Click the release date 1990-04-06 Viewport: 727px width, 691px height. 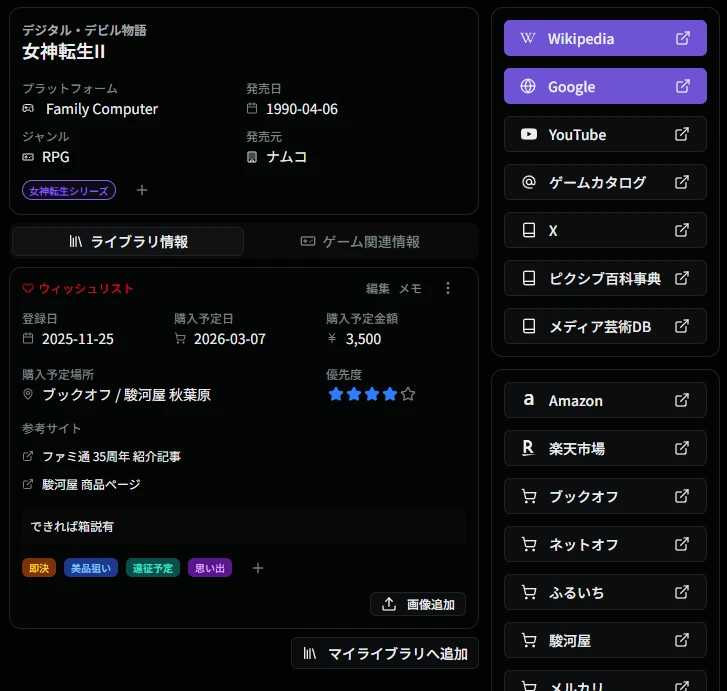point(302,109)
